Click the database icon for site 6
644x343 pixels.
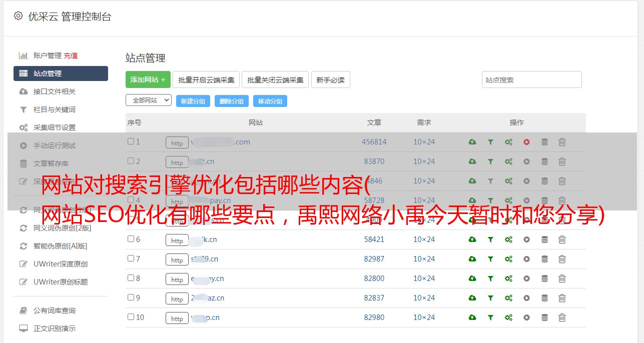click(x=544, y=239)
